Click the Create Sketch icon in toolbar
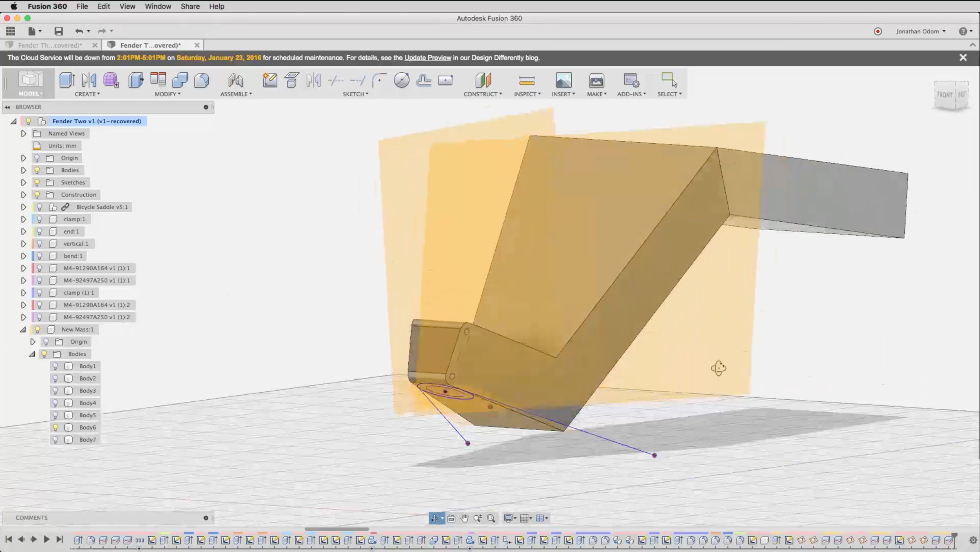This screenshot has width=980, height=552. click(269, 80)
